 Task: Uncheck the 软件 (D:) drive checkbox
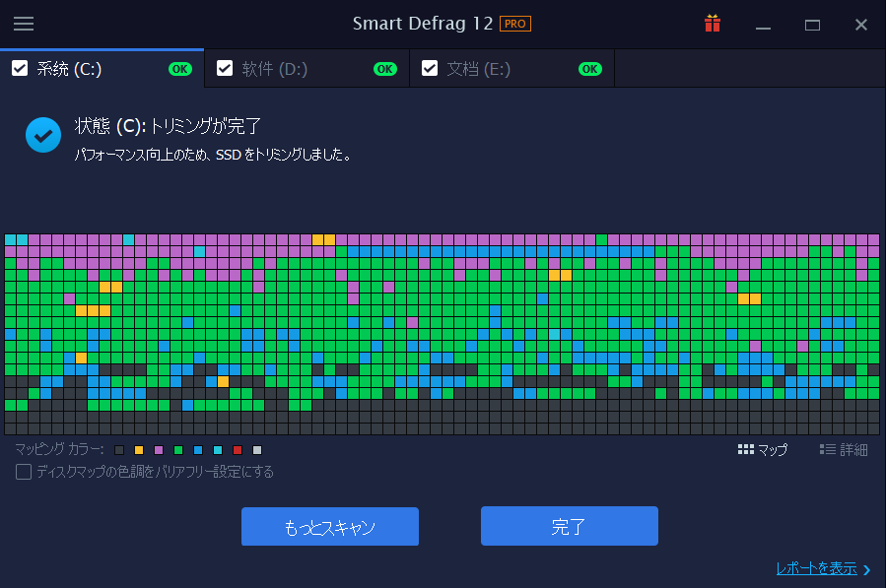pos(225,68)
